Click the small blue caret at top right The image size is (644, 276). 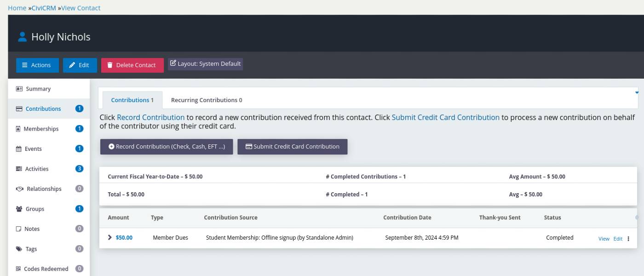coord(637,92)
